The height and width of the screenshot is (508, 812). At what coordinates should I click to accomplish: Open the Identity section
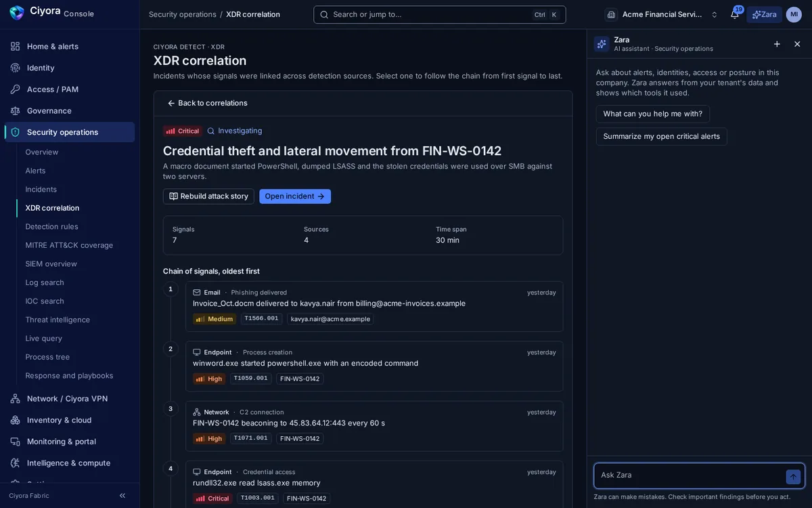tap(70, 68)
